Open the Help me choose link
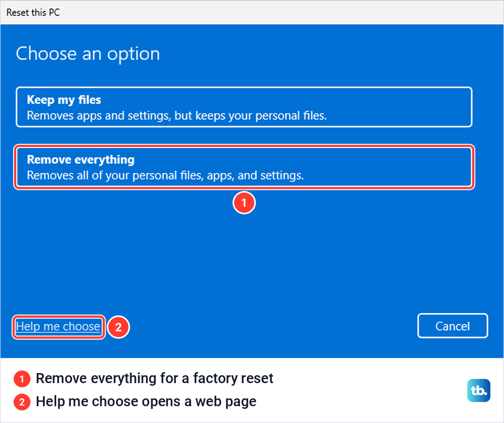The width and height of the screenshot is (504, 423). tap(58, 326)
